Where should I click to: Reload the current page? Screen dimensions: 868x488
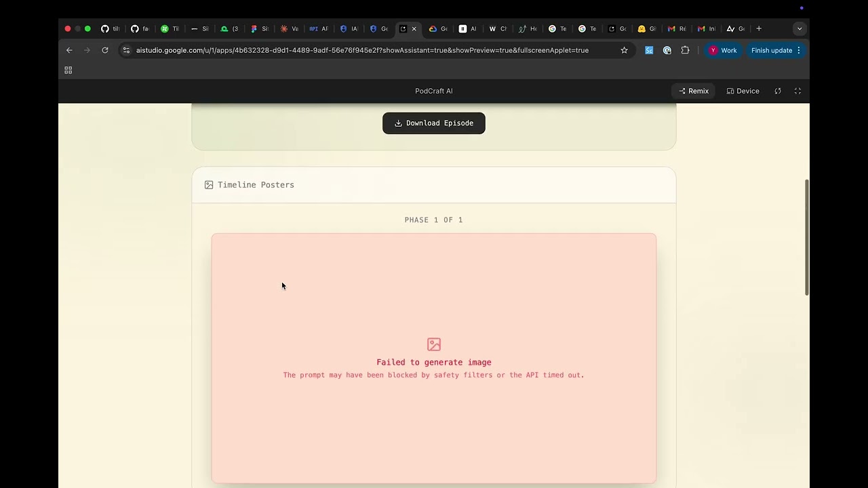(105, 50)
